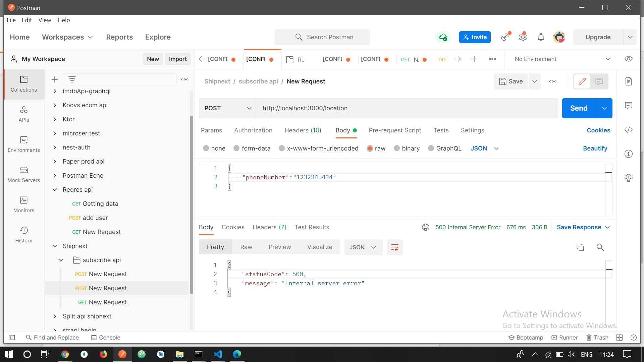Open the POST method dropdown selector
This screenshot has height=362, width=644.
[x=227, y=108]
